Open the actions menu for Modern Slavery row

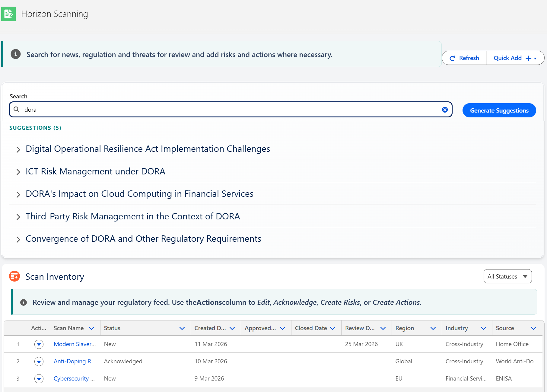(39, 344)
